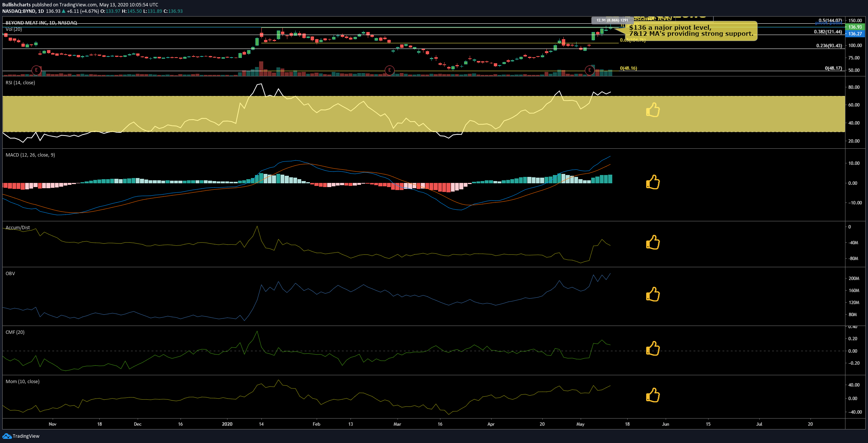This screenshot has width=868, height=443.
Task: Click the 2020 year mark on time axis
Action: 227,424
